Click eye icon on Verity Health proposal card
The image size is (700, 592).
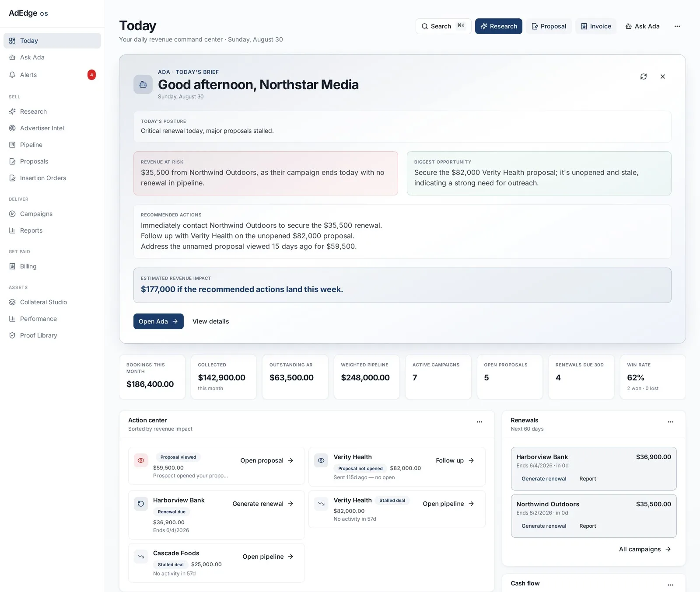(x=321, y=460)
